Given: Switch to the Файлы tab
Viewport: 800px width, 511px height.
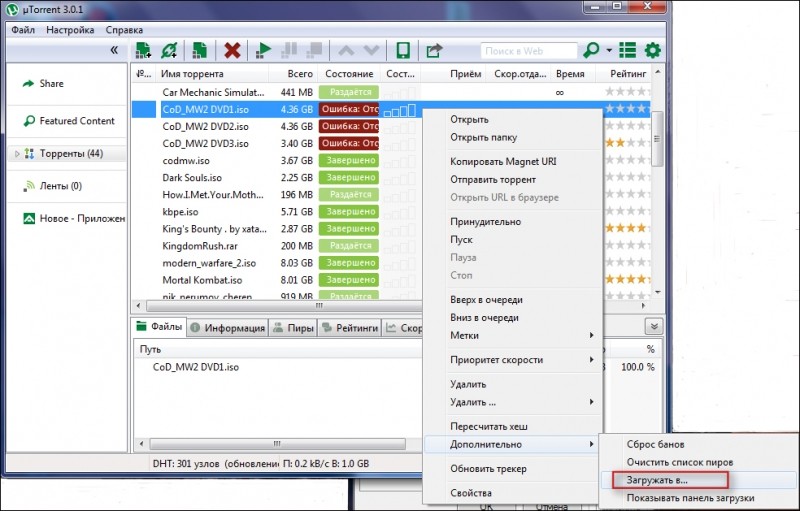Looking at the screenshot, I should pos(159,327).
